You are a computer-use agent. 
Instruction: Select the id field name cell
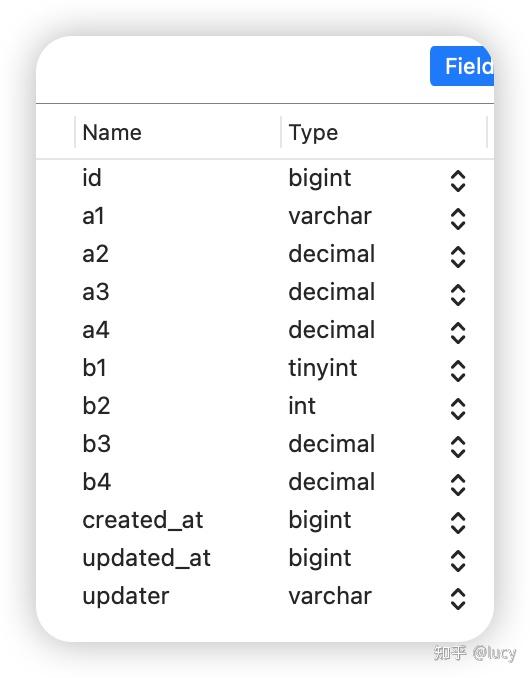click(92, 178)
